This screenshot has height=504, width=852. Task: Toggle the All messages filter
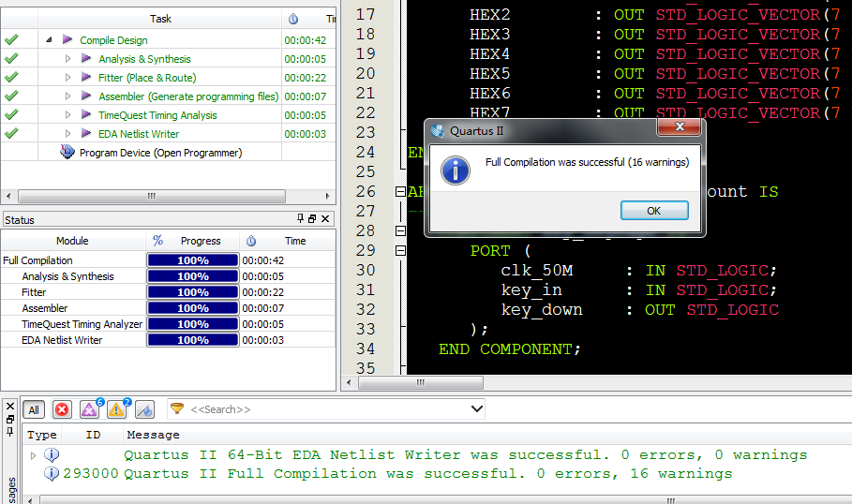click(x=34, y=409)
